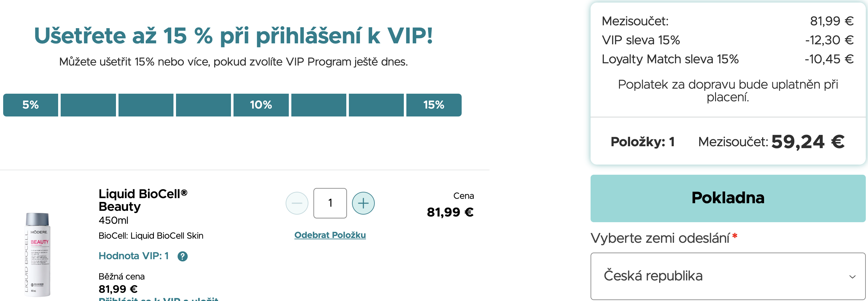
Task: Click the Liquid BioCell Beauty bottle image
Action: [x=37, y=254]
